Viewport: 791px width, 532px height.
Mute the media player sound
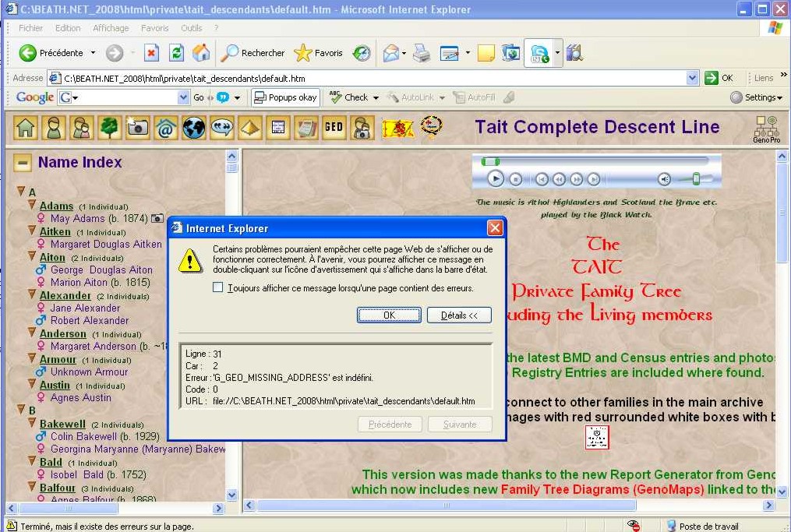click(664, 179)
